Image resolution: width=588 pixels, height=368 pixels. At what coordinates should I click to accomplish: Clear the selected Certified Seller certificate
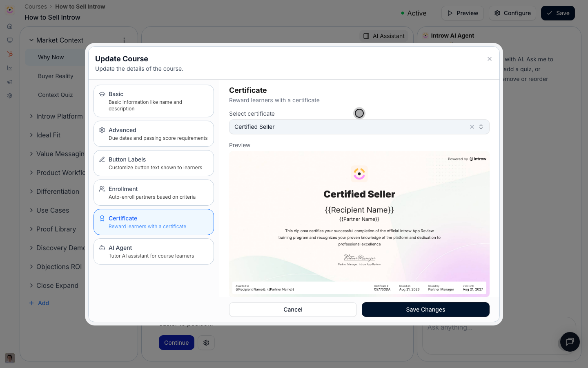tap(472, 127)
